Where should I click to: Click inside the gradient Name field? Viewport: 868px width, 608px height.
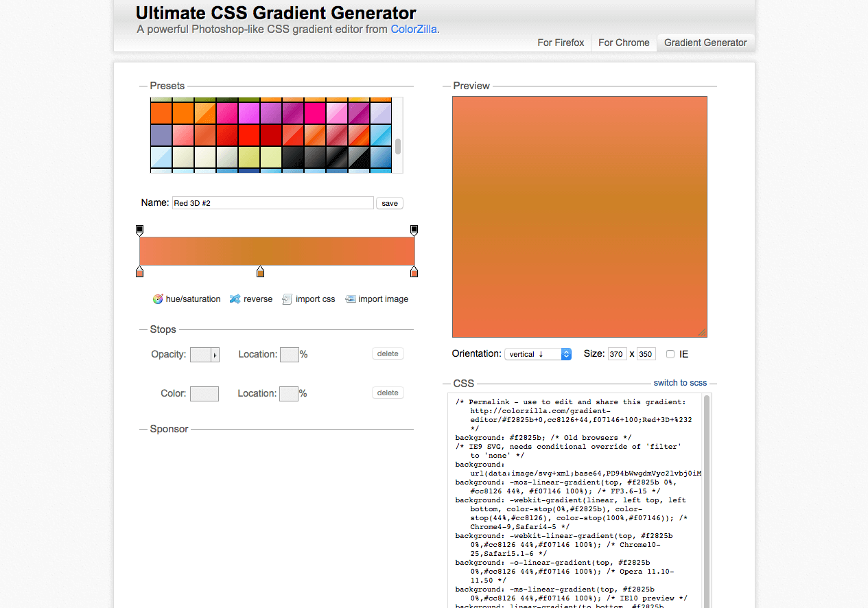point(272,202)
